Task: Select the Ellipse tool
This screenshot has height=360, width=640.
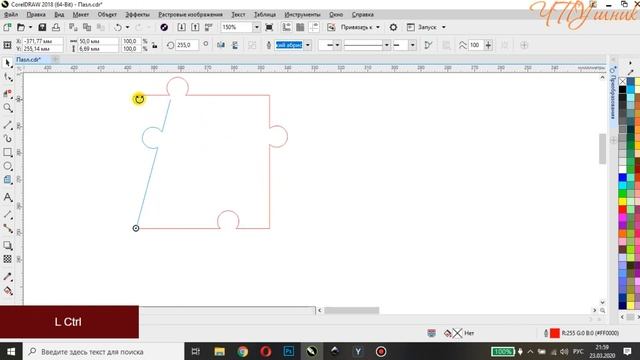Action: coord(7,166)
